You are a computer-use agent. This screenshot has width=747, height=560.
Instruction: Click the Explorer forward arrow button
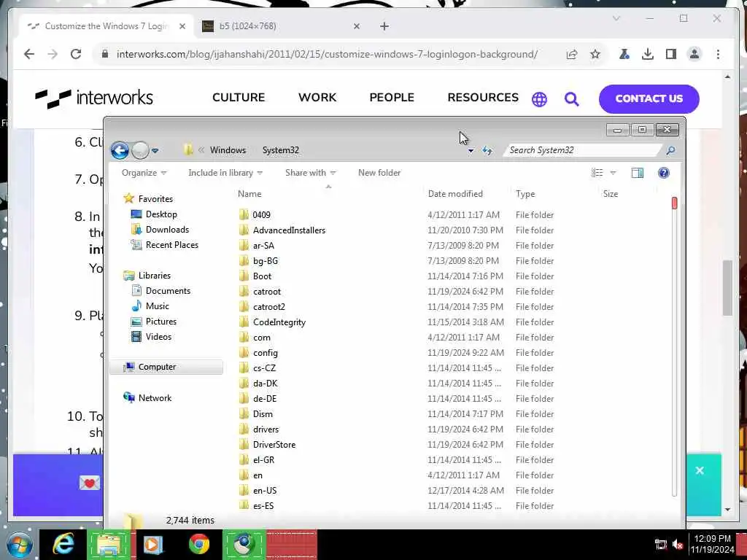140,150
